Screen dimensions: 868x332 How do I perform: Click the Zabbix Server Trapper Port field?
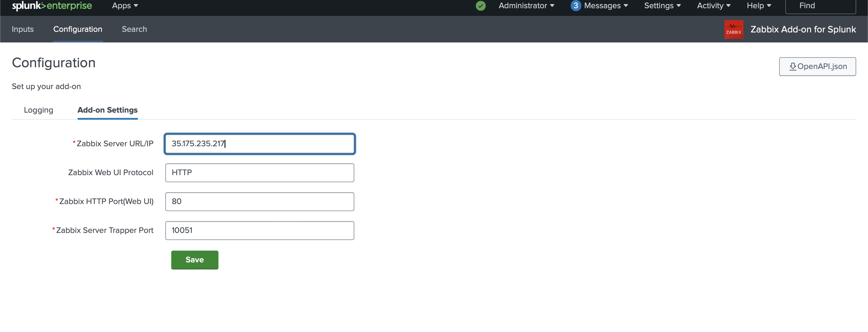tap(260, 231)
